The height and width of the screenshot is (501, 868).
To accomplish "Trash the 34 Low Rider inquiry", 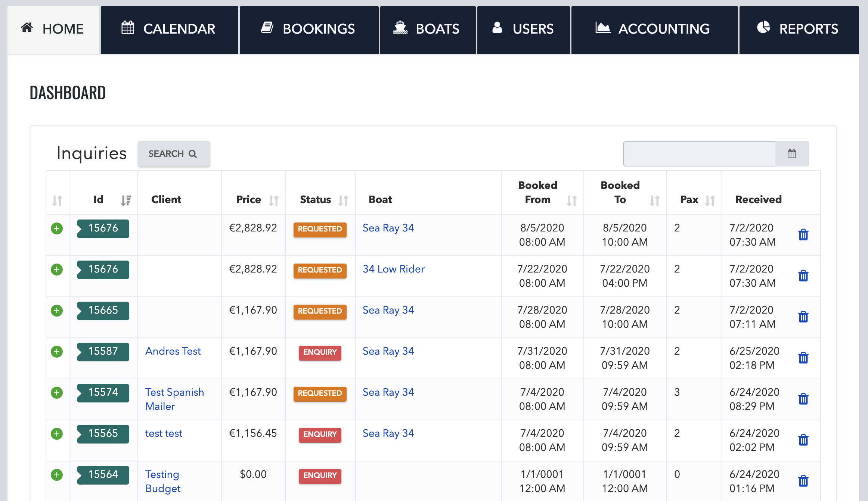I will point(803,276).
